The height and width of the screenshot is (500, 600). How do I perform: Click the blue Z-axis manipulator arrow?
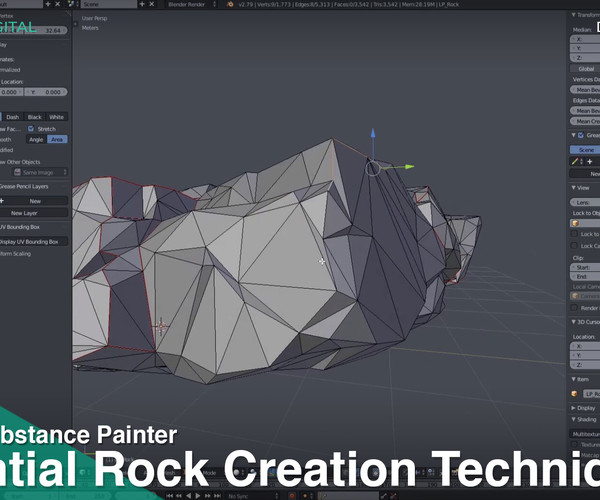click(x=373, y=134)
